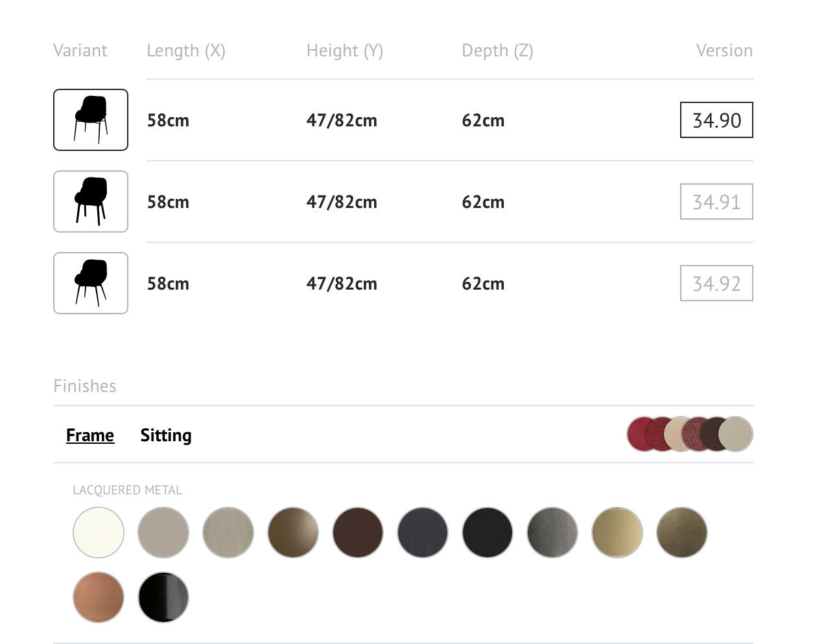The width and height of the screenshot is (813, 644).
Task: Pick the glossy black metal swatch
Action: [163, 597]
